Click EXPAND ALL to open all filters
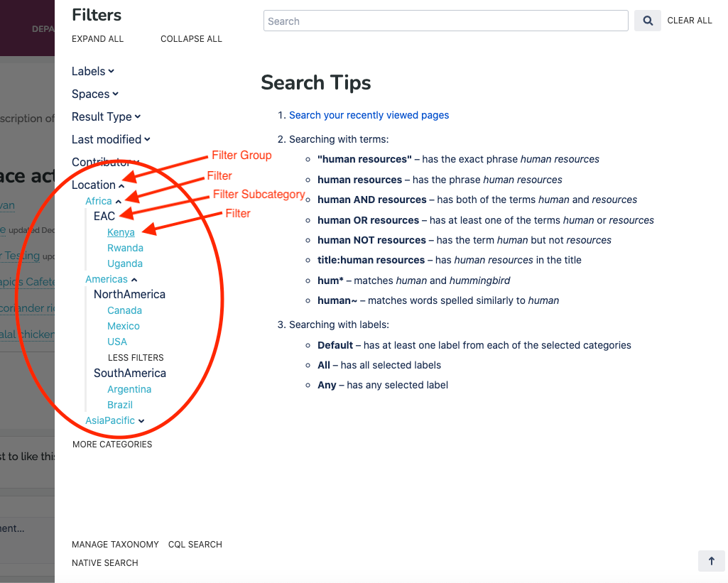The height and width of the screenshot is (583, 728). pos(97,38)
